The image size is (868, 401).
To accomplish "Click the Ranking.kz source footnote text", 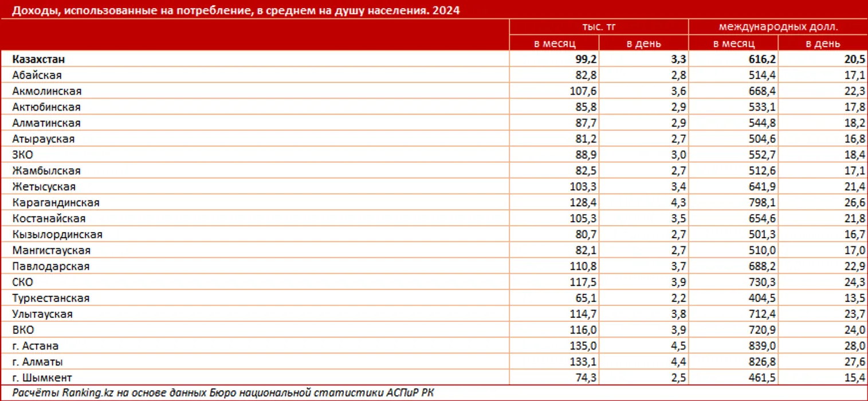I will click(226, 392).
